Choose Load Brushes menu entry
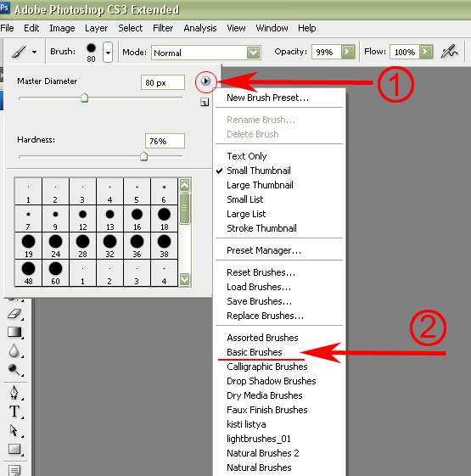The width and height of the screenshot is (471, 476). click(x=259, y=287)
